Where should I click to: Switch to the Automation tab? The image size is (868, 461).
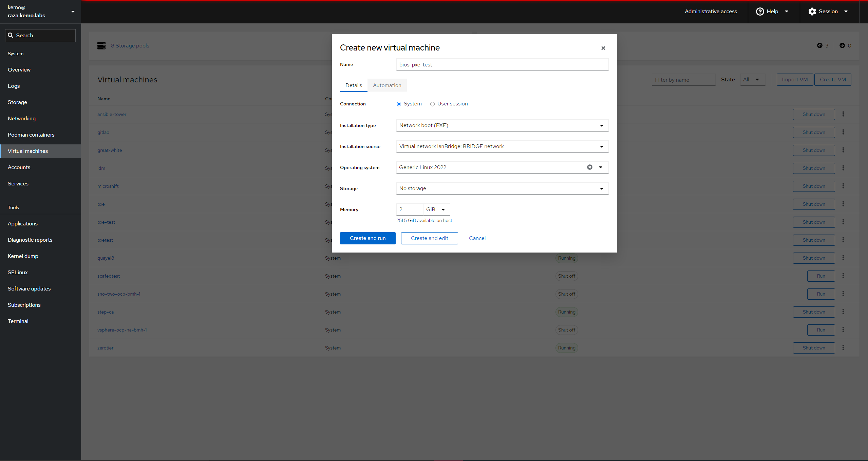click(387, 85)
